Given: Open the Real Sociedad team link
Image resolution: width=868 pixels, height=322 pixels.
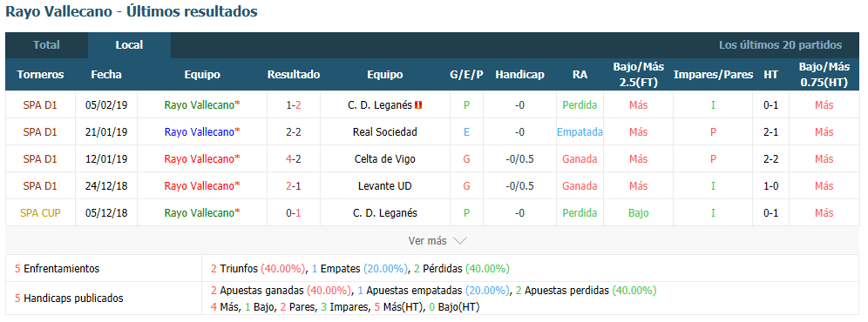Looking at the screenshot, I should [384, 132].
